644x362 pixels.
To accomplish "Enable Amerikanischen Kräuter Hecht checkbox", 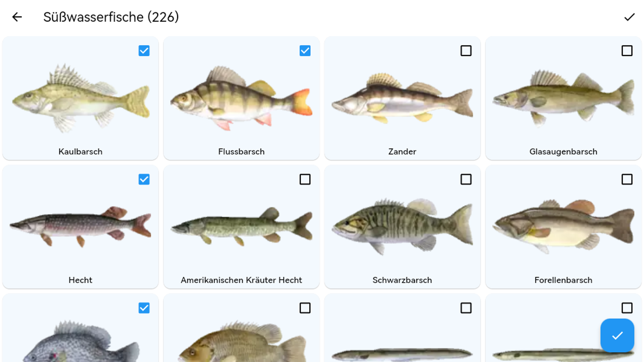I will (x=305, y=179).
